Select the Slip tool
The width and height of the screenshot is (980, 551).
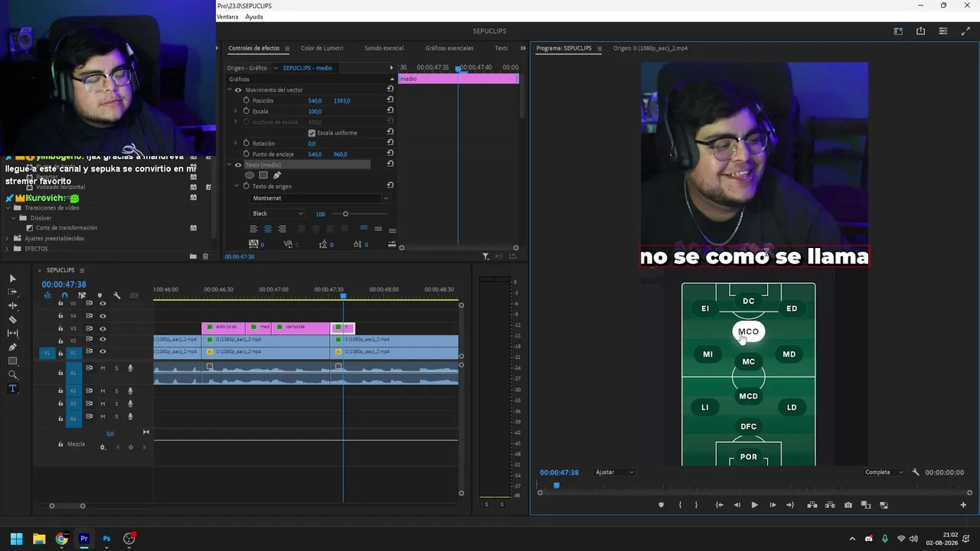tap(12, 334)
